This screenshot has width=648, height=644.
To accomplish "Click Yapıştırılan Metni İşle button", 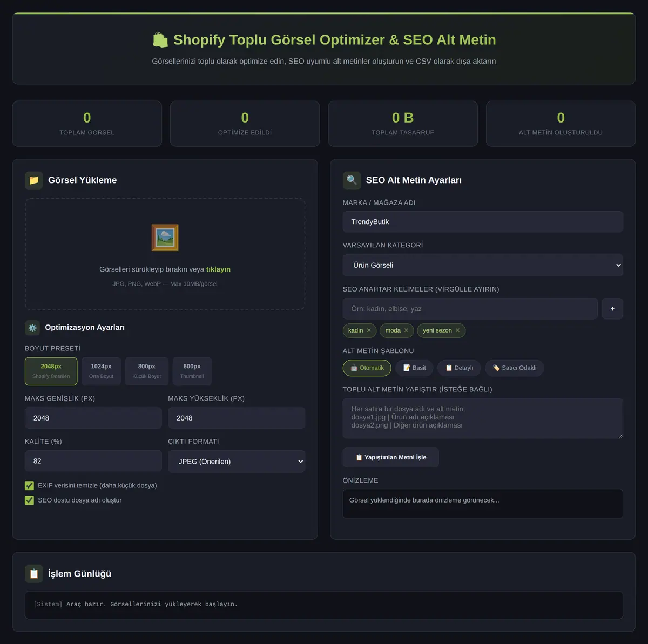I will pyautogui.click(x=391, y=457).
